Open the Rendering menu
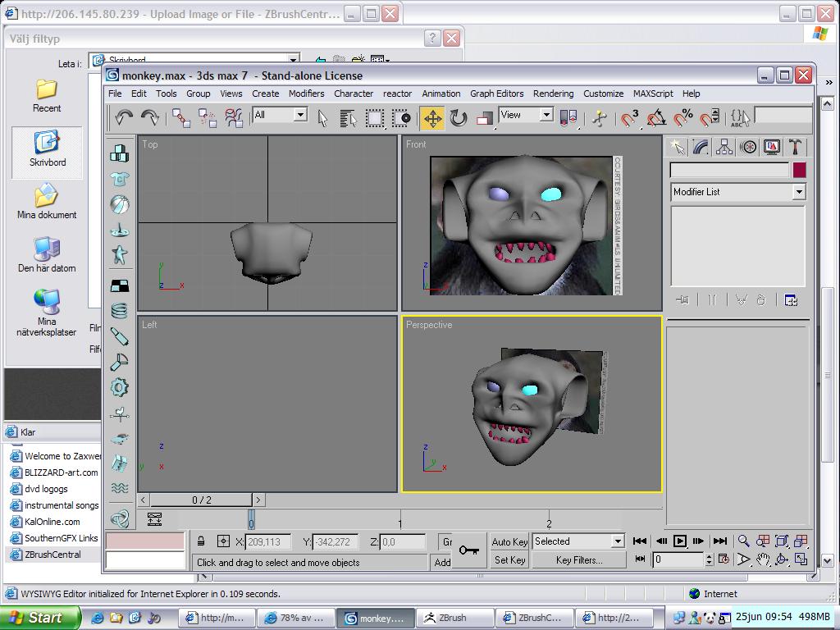The width and height of the screenshot is (840, 630). point(554,94)
